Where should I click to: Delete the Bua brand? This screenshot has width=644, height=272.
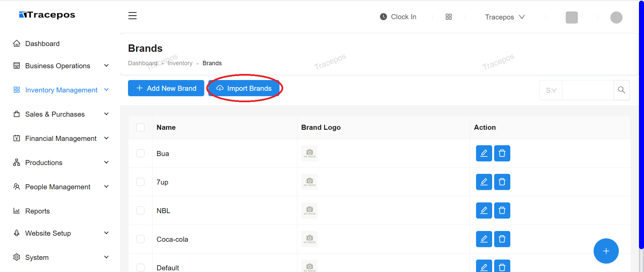point(502,153)
